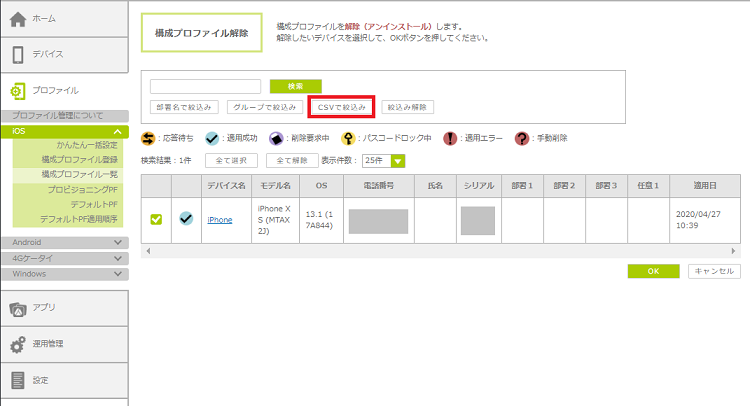Open the Apps section icon
This screenshot has width=750, height=406.
coord(18,308)
